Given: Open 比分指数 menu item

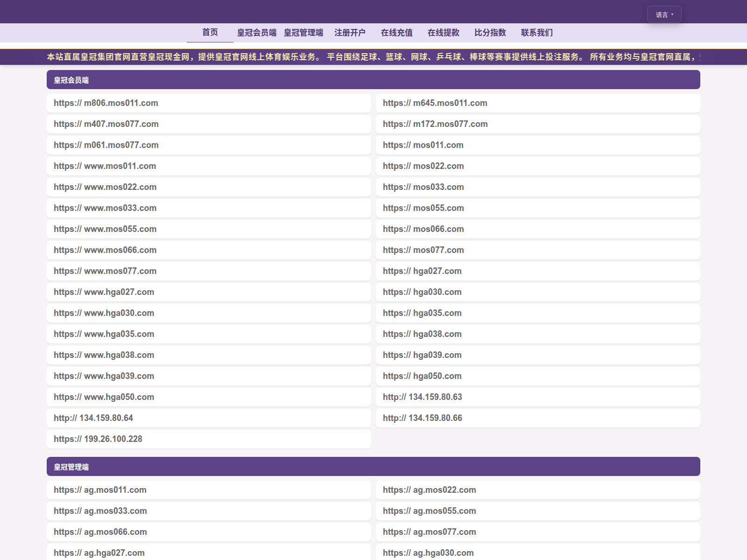Looking at the screenshot, I should tap(490, 33).
